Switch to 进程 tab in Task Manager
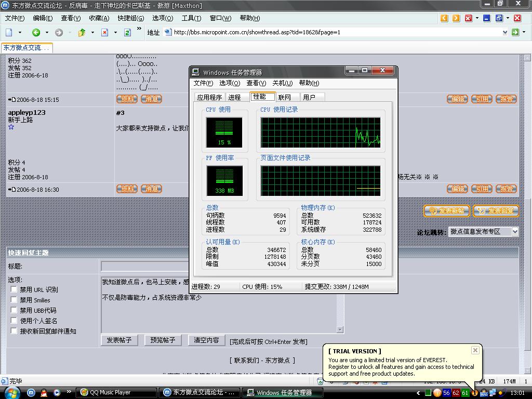Screen dimensions: 532x399 234,97
